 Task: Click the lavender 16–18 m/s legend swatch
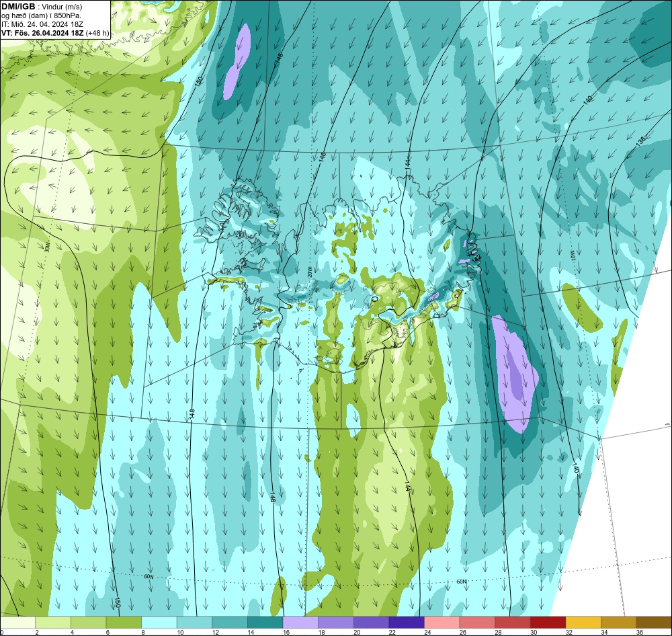click(x=300, y=623)
